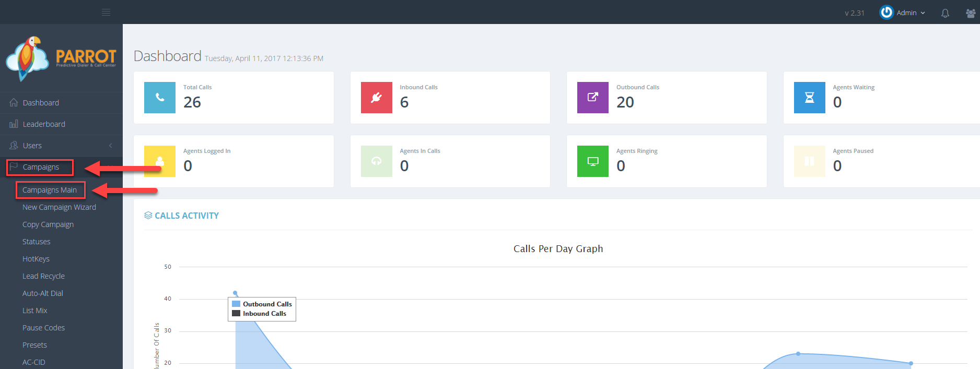The width and height of the screenshot is (980, 369).
Task: Click the Outbound Calls value 20
Action: click(x=625, y=102)
